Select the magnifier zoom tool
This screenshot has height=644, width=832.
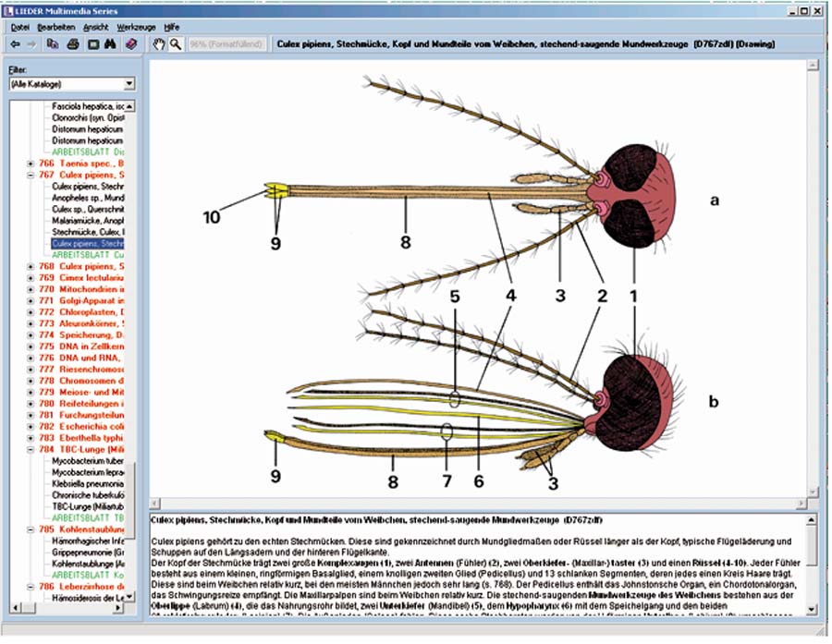[175, 43]
